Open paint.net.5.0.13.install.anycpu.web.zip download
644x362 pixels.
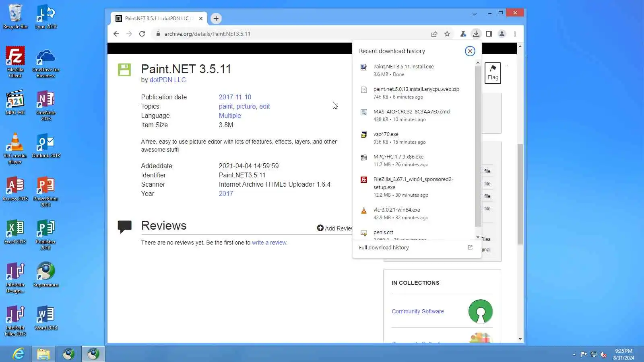click(x=415, y=93)
